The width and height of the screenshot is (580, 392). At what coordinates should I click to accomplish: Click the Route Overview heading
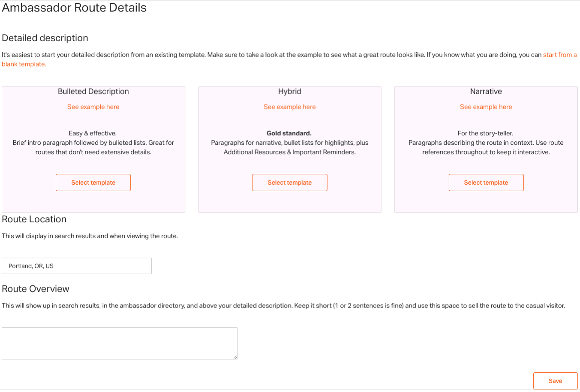[36, 289]
